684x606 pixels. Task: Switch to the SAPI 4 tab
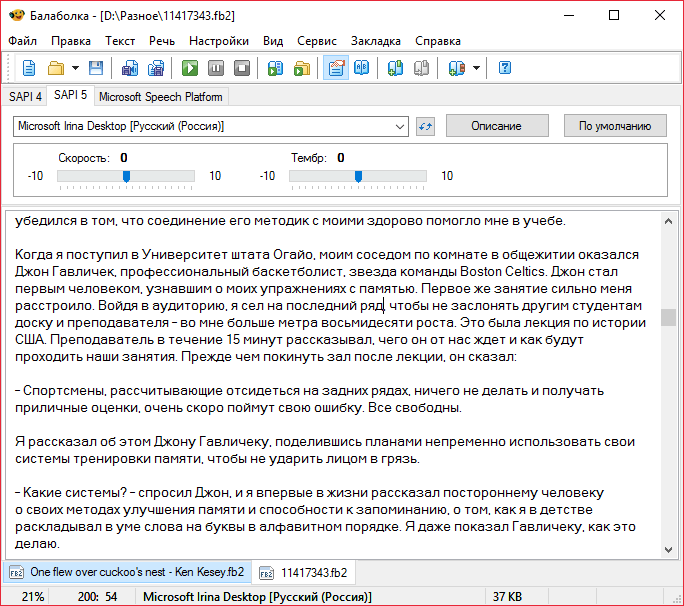point(25,96)
